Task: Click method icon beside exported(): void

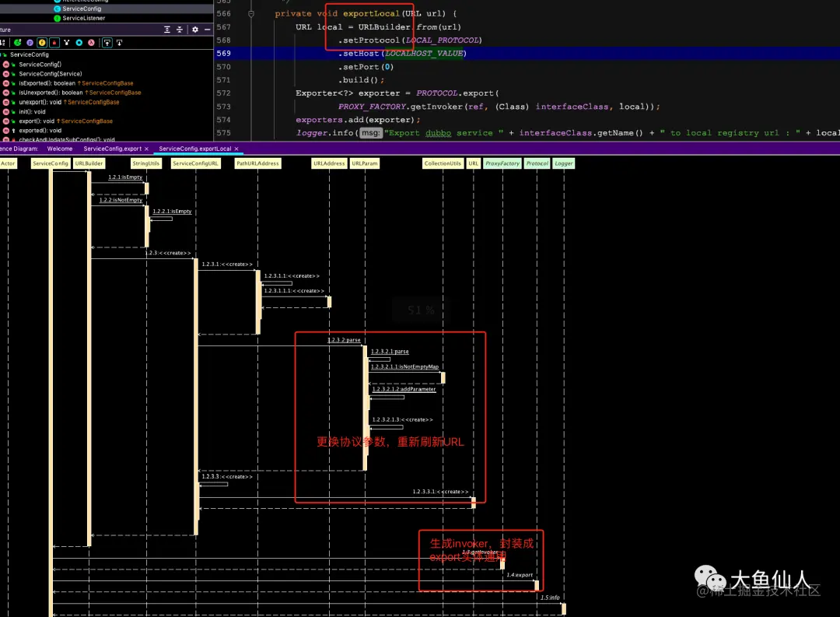Action: click(6, 130)
